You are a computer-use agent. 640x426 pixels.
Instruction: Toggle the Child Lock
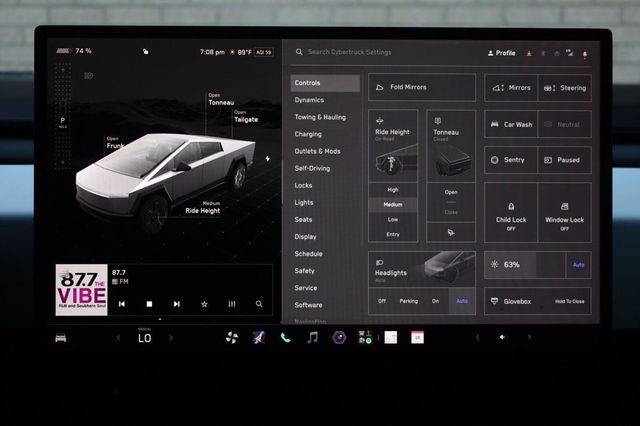(x=511, y=213)
